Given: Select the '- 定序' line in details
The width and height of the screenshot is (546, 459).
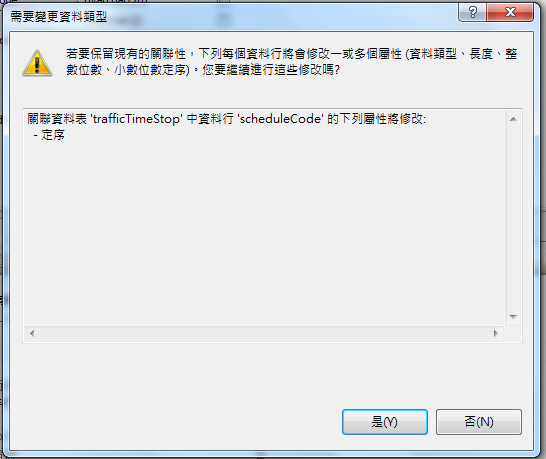Looking at the screenshot, I should 49,135.
